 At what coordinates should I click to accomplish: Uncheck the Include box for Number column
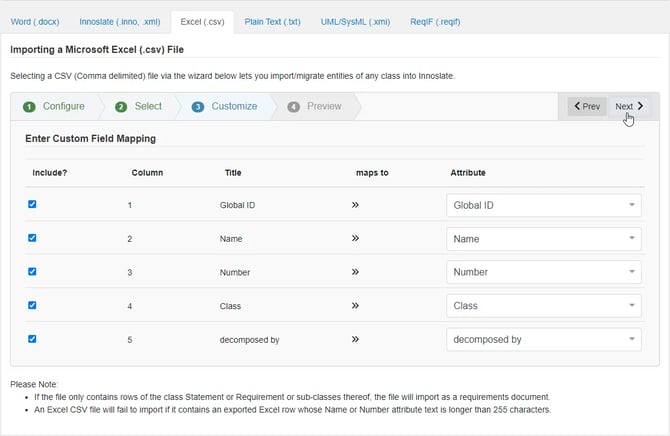[32, 271]
